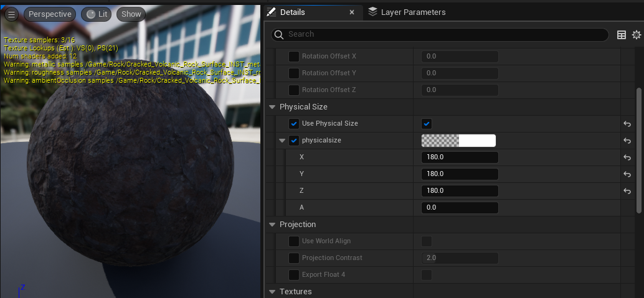Viewport: 644px width, 298px height.
Task: Enable the Rotation Offset Z override checkbox
Action: coord(293,90)
